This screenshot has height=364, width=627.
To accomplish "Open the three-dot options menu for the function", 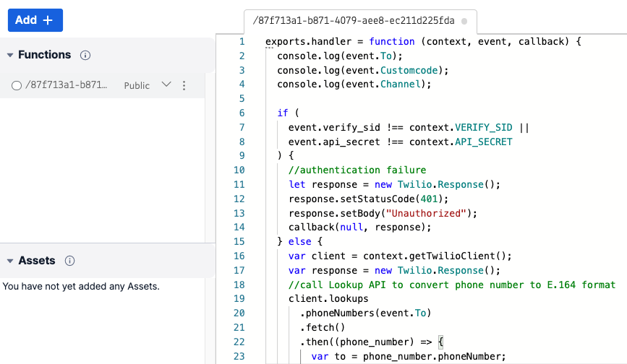I will (184, 85).
